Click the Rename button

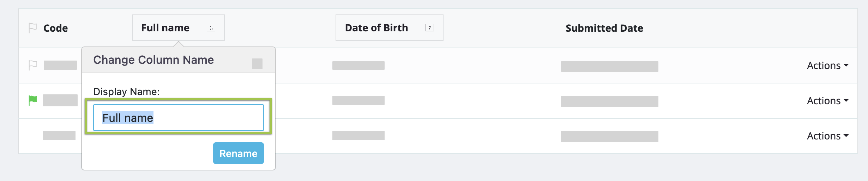point(238,153)
